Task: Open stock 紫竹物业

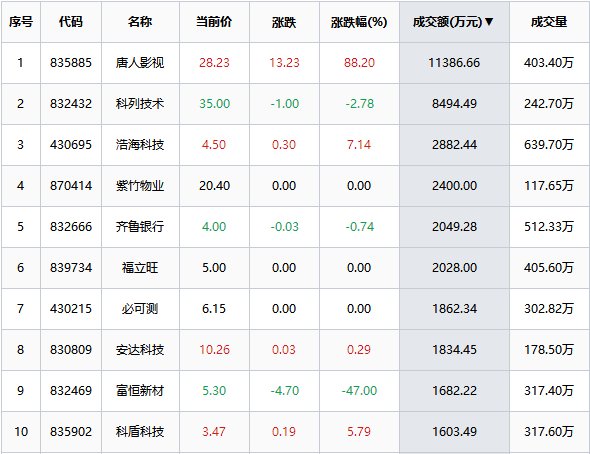Action: point(140,185)
